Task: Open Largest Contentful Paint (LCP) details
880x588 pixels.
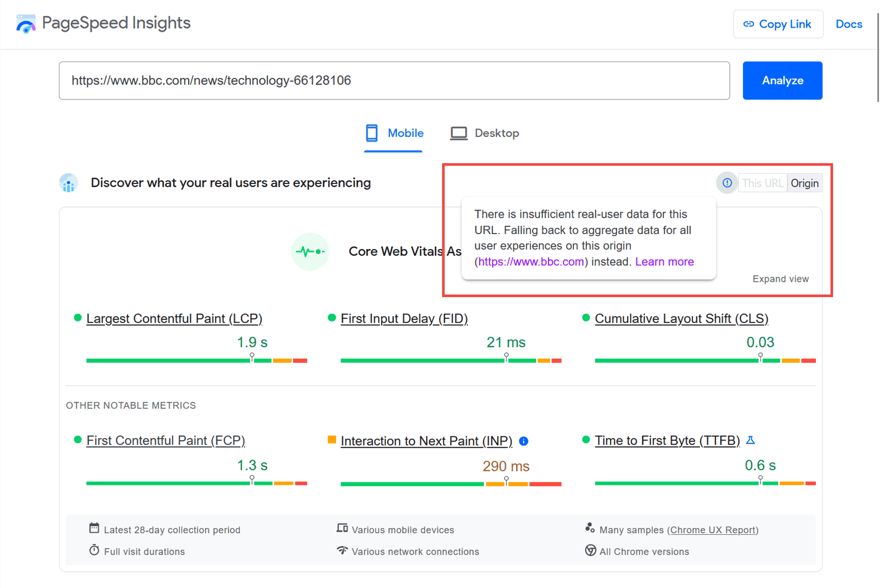Action: pyautogui.click(x=174, y=318)
